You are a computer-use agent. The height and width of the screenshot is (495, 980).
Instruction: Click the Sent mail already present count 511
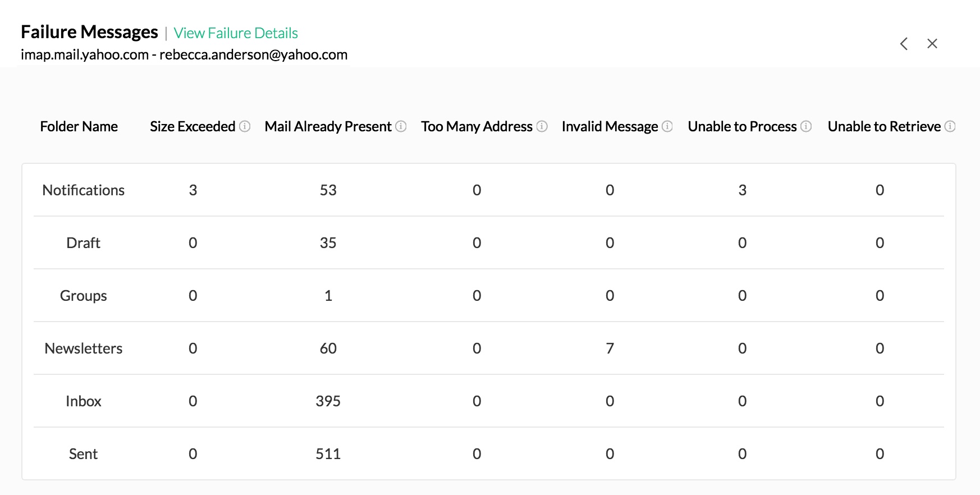(328, 454)
